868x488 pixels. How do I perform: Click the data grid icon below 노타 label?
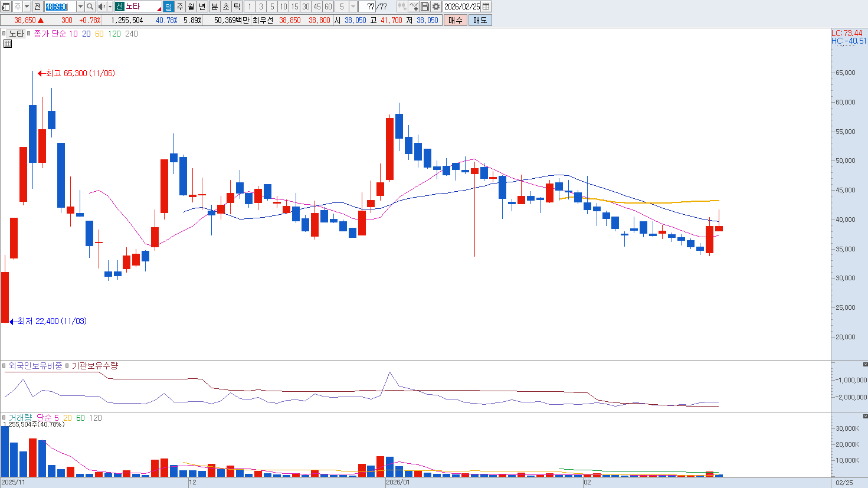[8, 44]
